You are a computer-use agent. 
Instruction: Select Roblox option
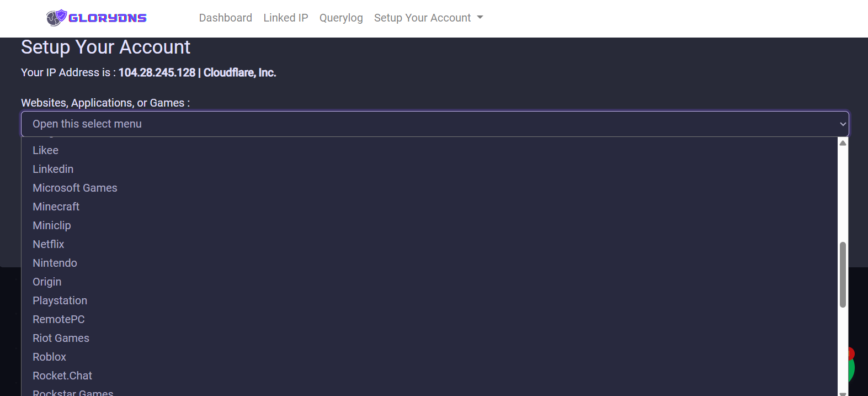tap(429, 357)
